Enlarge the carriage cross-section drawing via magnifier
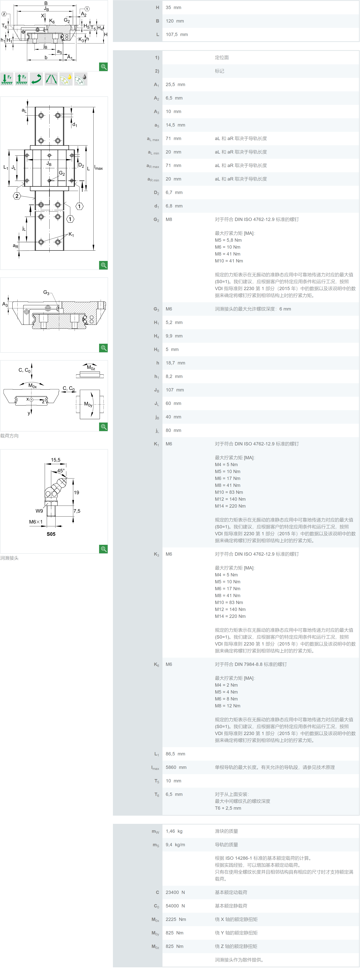This screenshot has width=360, height=980. [x=104, y=67]
